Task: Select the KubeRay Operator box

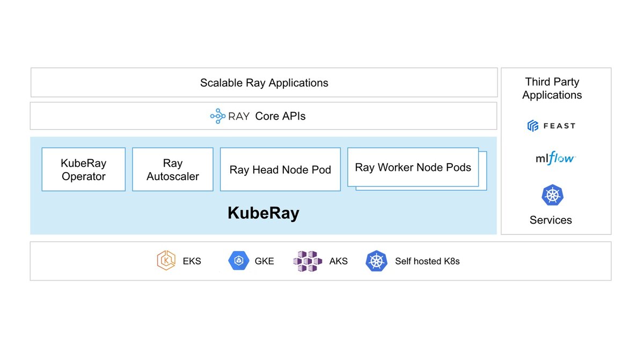Action: [84, 169]
